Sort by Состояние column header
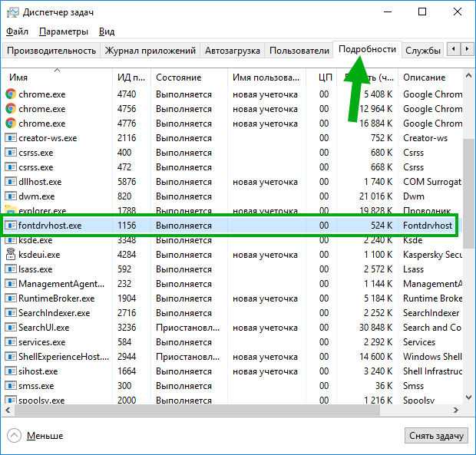 coord(189,77)
